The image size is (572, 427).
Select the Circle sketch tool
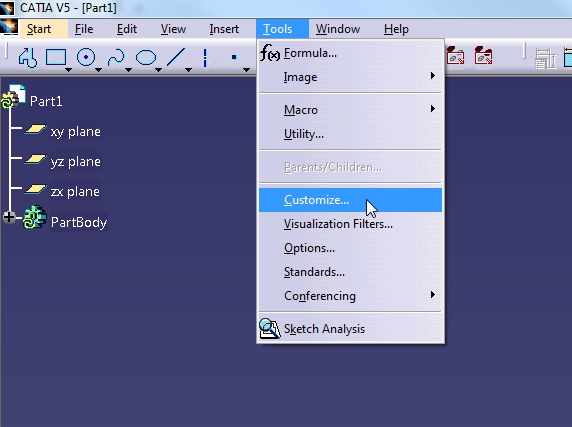86,57
